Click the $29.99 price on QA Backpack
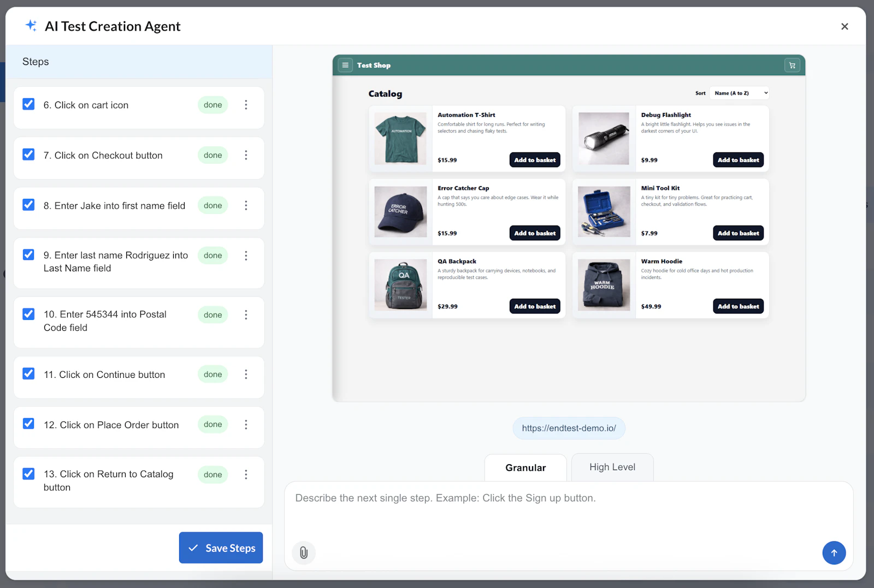 coord(447,306)
